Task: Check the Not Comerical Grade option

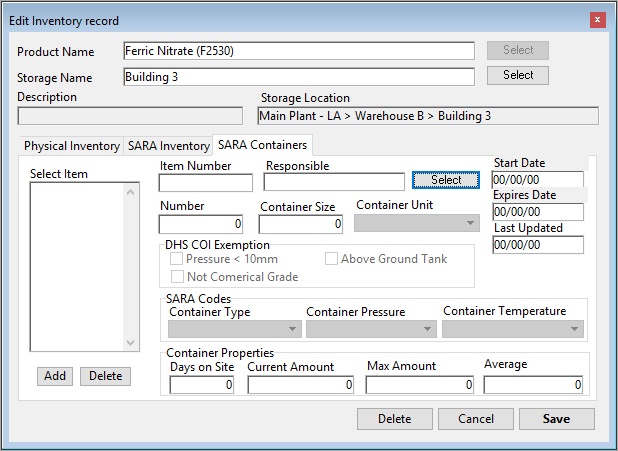Action: pyautogui.click(x=178, y=276)
